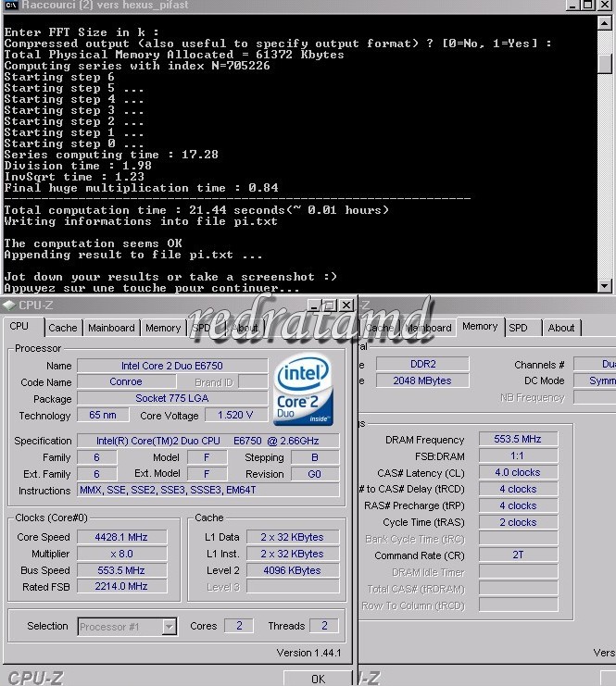Image resolution: width=616 pixels, height=686 pixels.
Task: Click the memory type value DDR2
Action: 423,364
